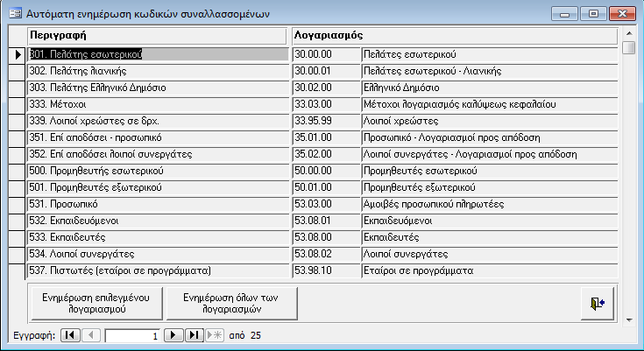Click Ενημέρωση όλων των λογαριασμών button
Viewport: 644px width, 351px height.
pos(230,304)
